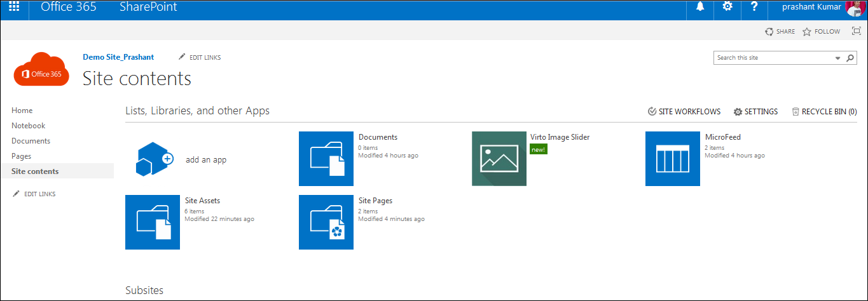The height and width of the screenshot is (301, 868).
Task: Click the add an app tile icon
Action: point(155,159)
